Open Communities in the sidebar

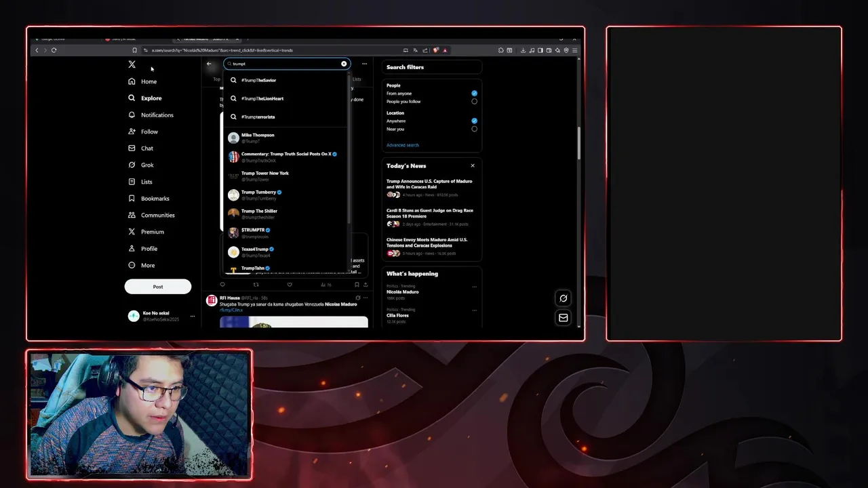click(x=151, y=215)
